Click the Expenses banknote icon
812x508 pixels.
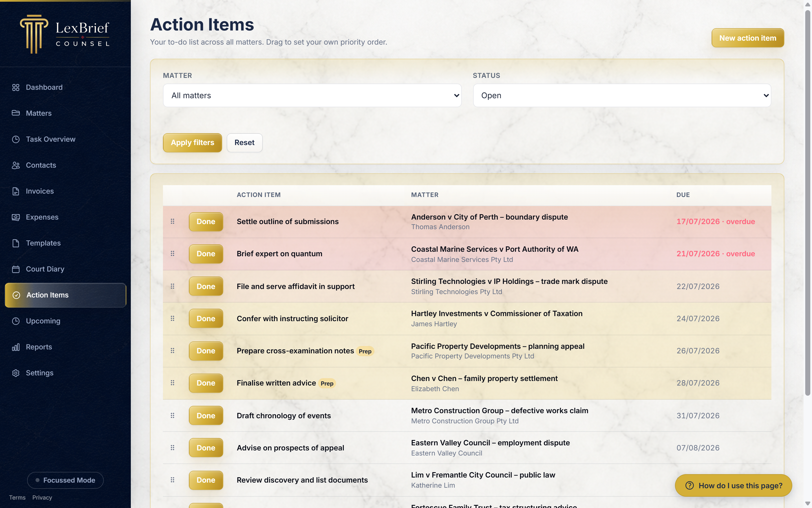16,217
